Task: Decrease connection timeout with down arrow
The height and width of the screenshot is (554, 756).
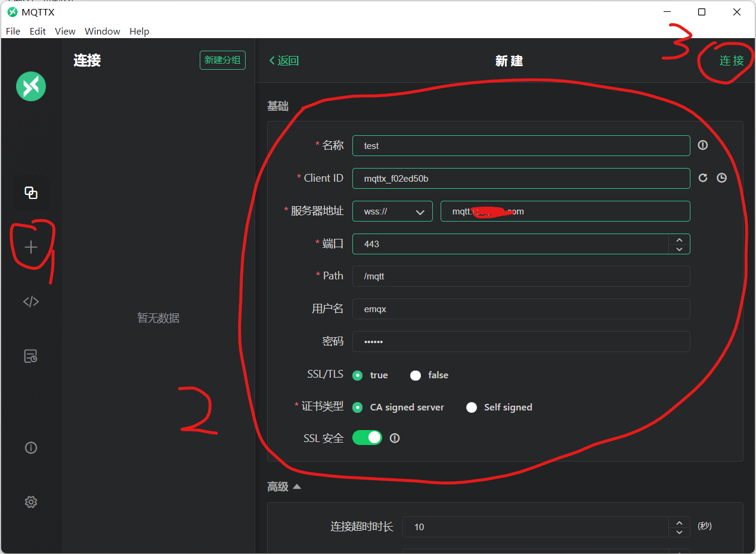Action: (x=679, y=532)
